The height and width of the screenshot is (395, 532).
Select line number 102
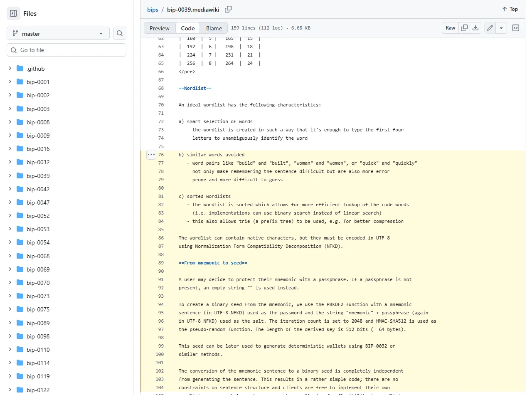click(x=160, y=371)
